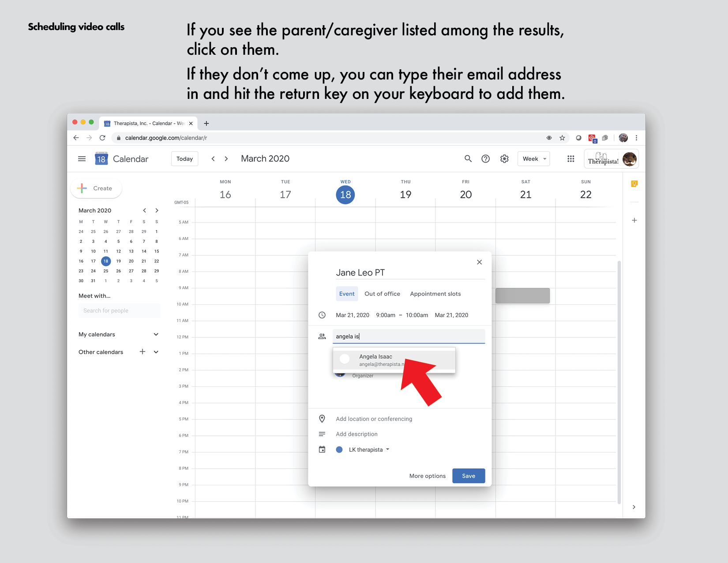This screenshot has height=563, width=728.
Task: Select Saturday 21 column header
Action: click(525, 190)
